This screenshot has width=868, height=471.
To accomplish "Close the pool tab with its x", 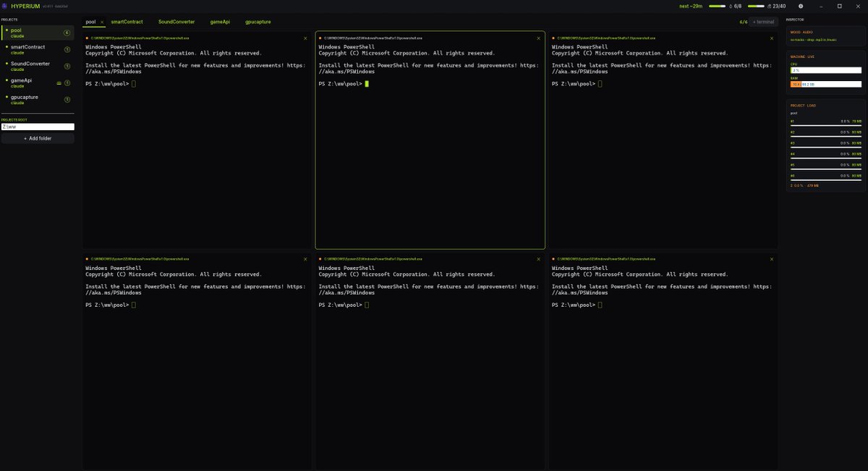I will (101, 22).
